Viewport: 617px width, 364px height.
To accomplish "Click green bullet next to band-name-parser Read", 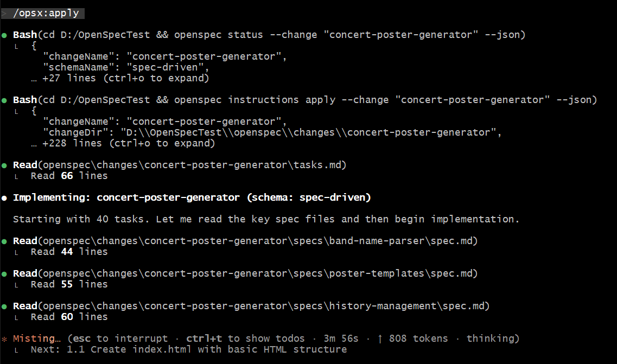I will tap(4, 241).
